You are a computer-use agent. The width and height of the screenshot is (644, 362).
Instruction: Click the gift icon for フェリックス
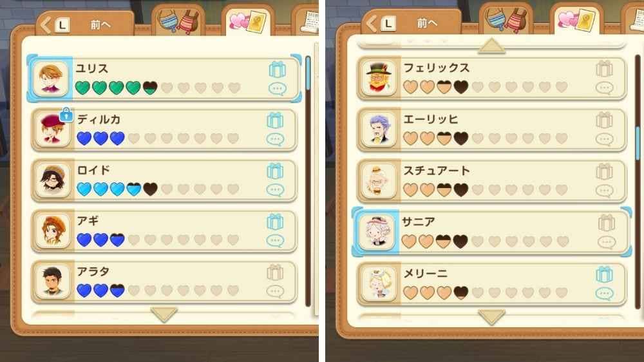click(604, 69)
